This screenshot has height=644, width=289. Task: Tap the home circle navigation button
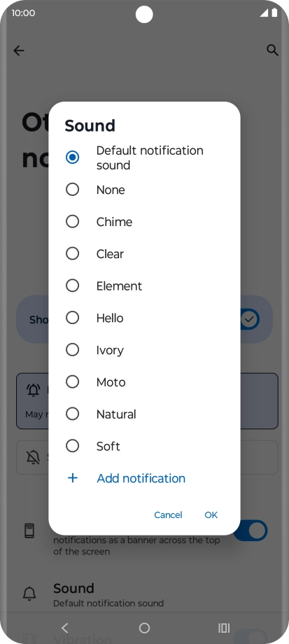[x=144, y=628]
